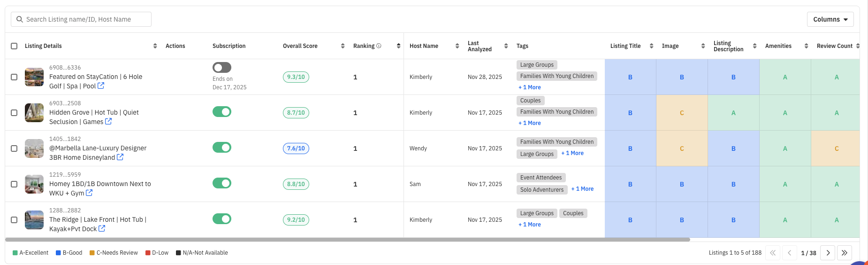Click the orange Image grade C cell for Hidden Grove
Screen dimensions: 868x265
coord(682,113)
